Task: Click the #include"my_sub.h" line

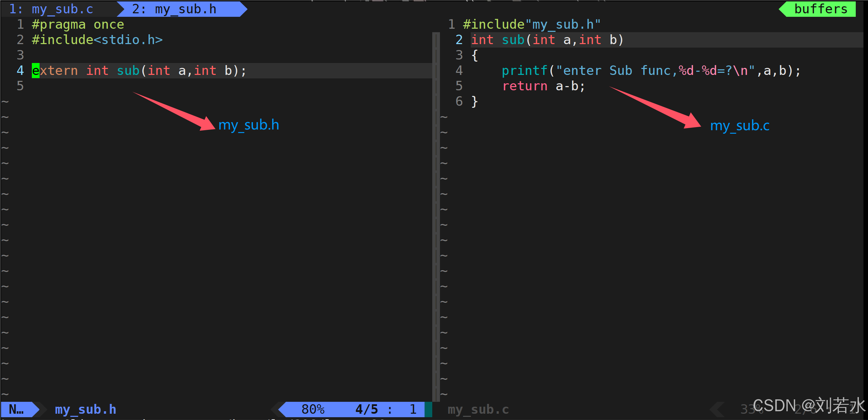Action: coord(531,24)
